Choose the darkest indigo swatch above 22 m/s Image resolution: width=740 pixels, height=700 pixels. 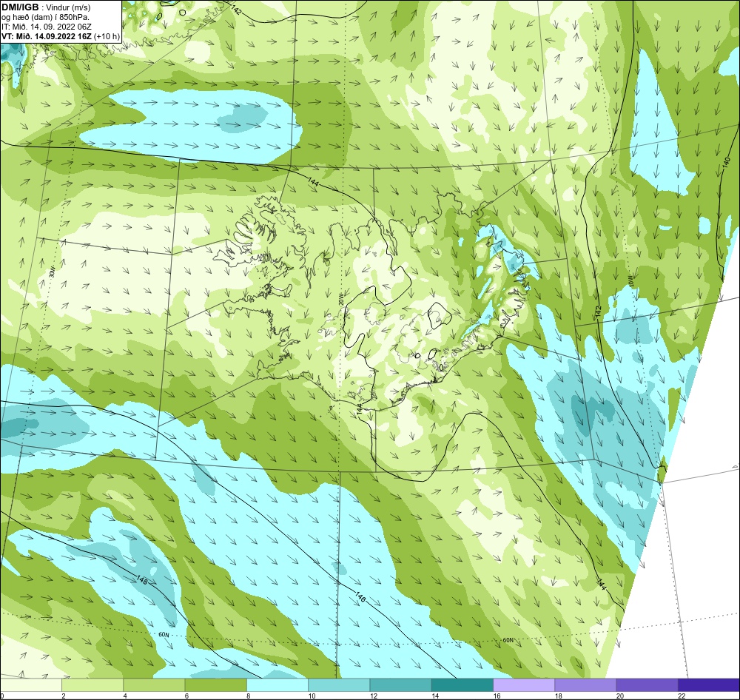709,684
